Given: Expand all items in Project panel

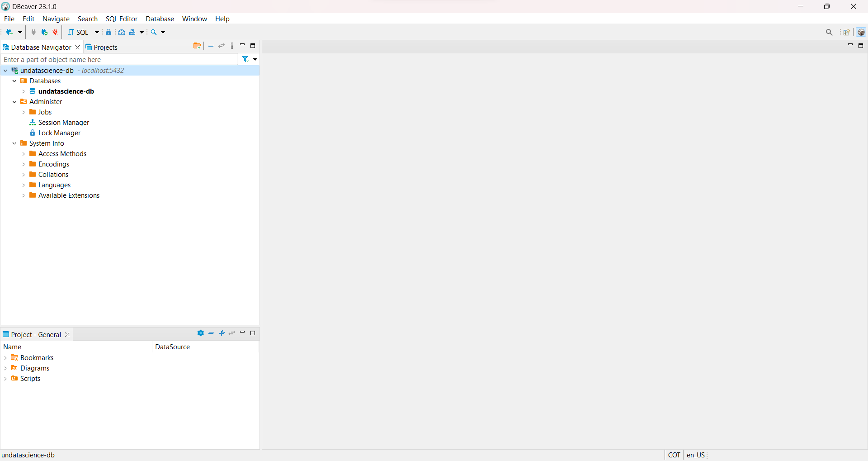Looking at the screenshot, I should pos(222,333).
